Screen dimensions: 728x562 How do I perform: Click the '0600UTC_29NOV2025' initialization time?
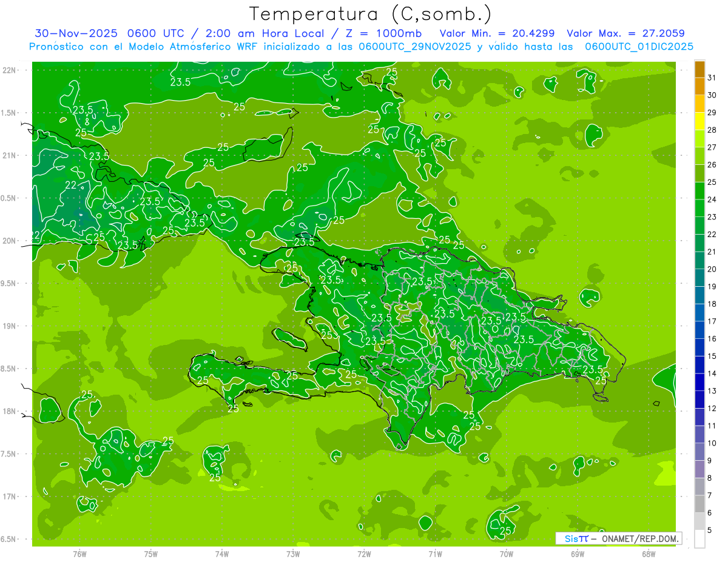click(414, 47)
